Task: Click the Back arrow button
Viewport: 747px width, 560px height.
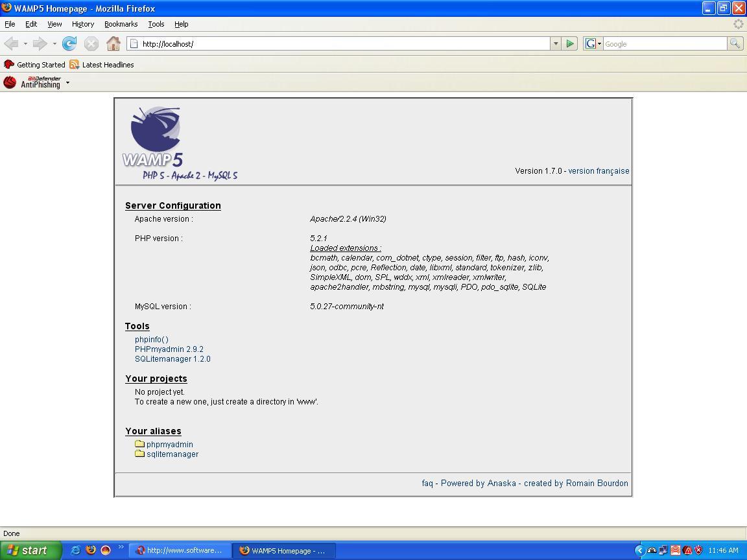Action: point(12,43)
